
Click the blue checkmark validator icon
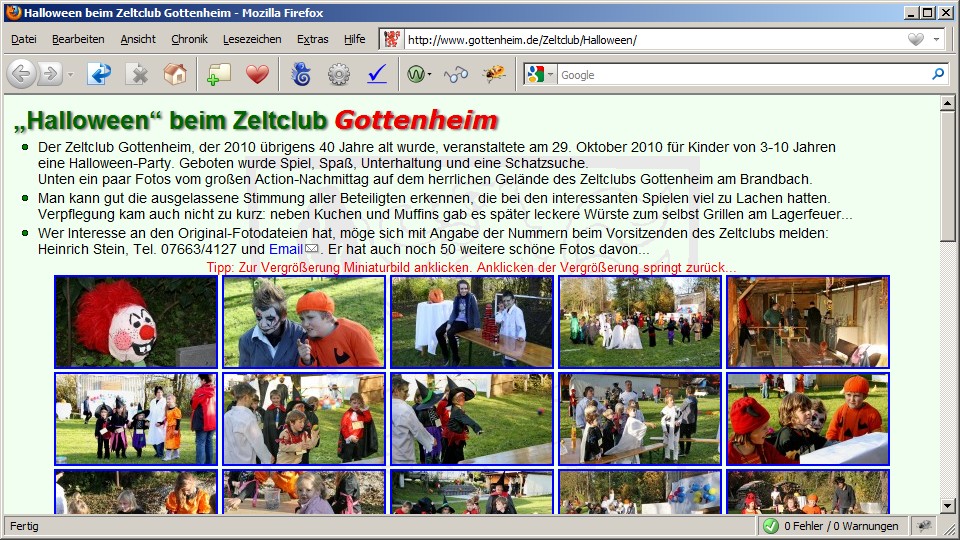coord(377,74)
